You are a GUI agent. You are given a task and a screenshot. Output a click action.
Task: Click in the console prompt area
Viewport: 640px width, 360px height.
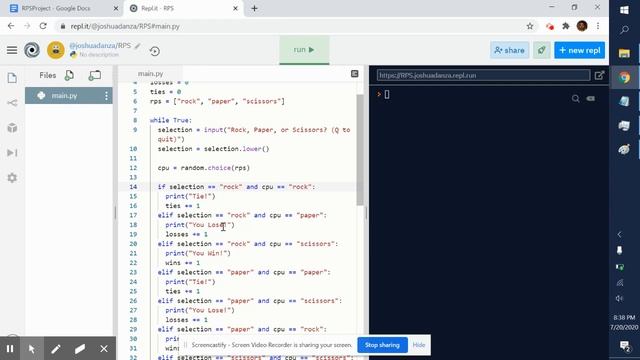[x=387, y=94]
